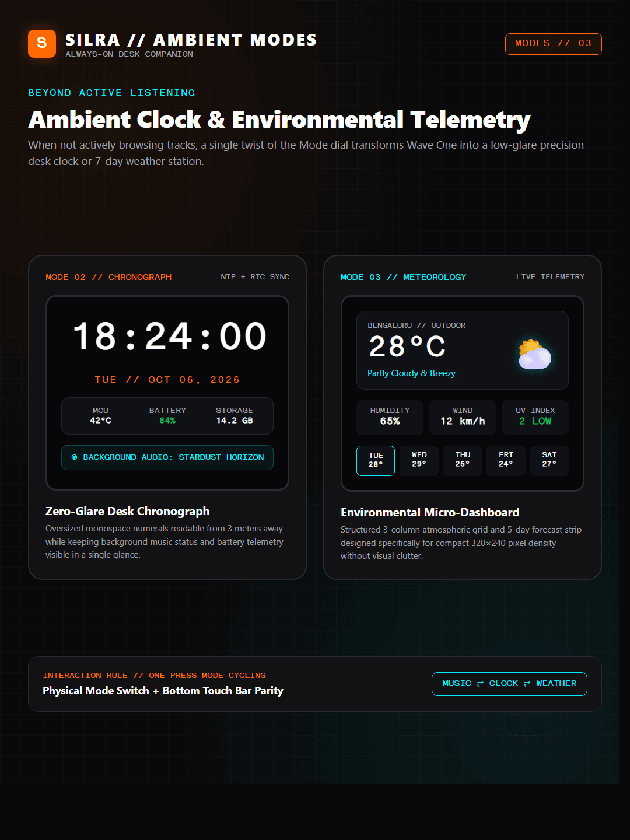Click the orange Silra S logo

click(x=42, y=44)
